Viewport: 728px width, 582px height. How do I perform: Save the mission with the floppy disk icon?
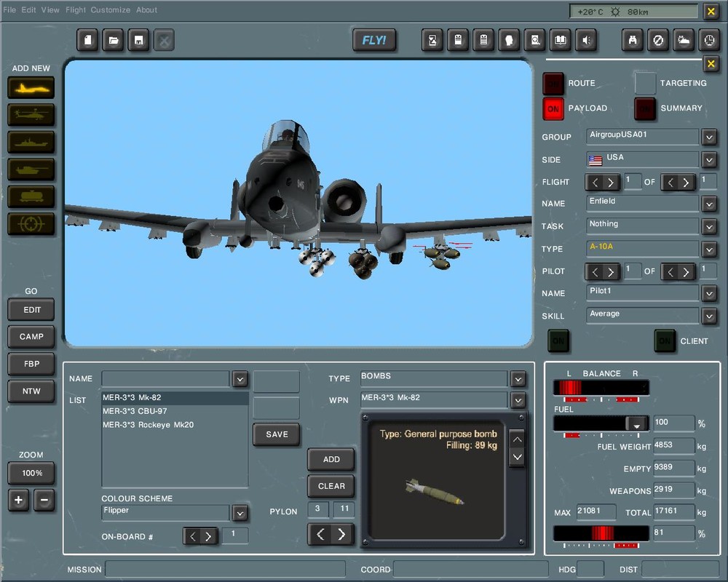pyautogui.click(x=138, y=41)
